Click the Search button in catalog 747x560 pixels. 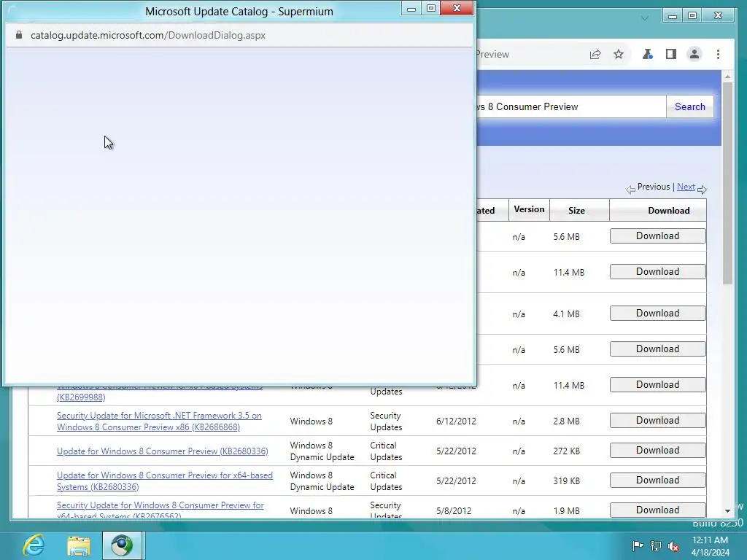coord(689,106)
